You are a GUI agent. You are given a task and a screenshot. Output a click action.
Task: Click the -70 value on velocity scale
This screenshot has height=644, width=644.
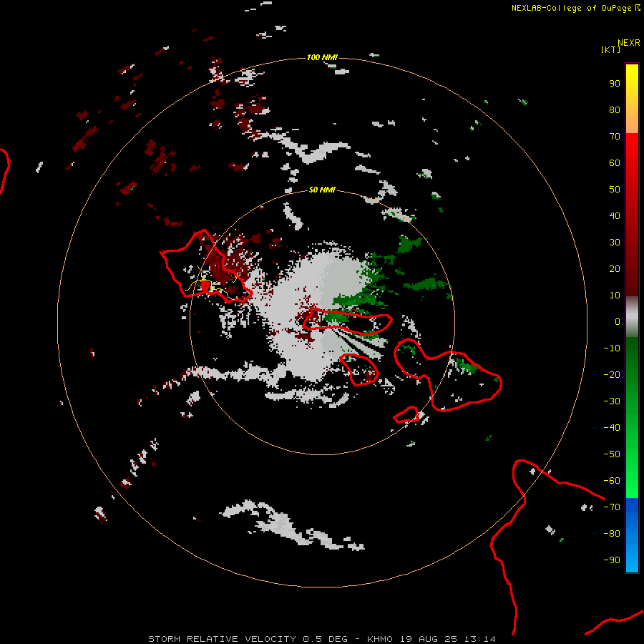point(612,507)
